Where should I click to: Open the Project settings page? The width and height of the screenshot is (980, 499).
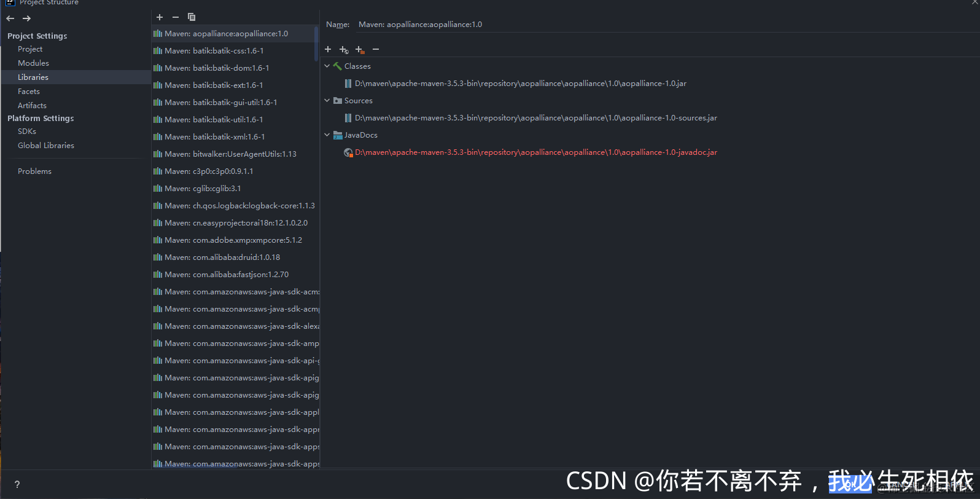[30, 49]
